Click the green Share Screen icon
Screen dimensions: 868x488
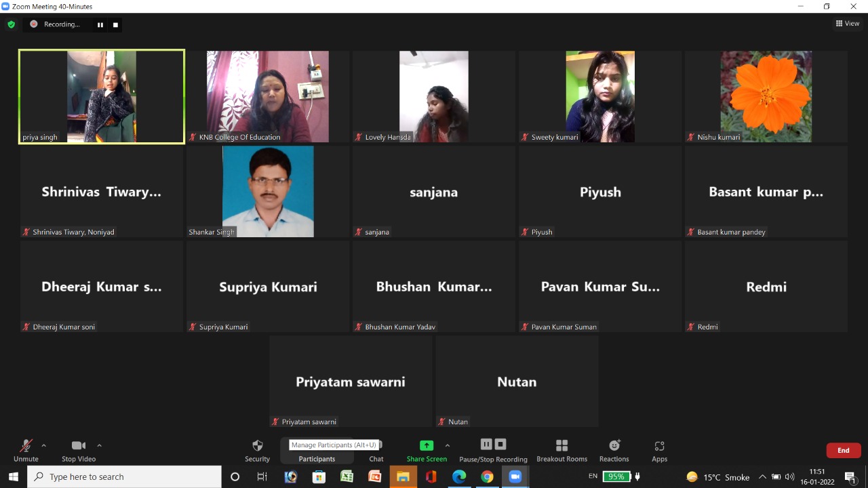pyautogui.click(x=427, y=445)
